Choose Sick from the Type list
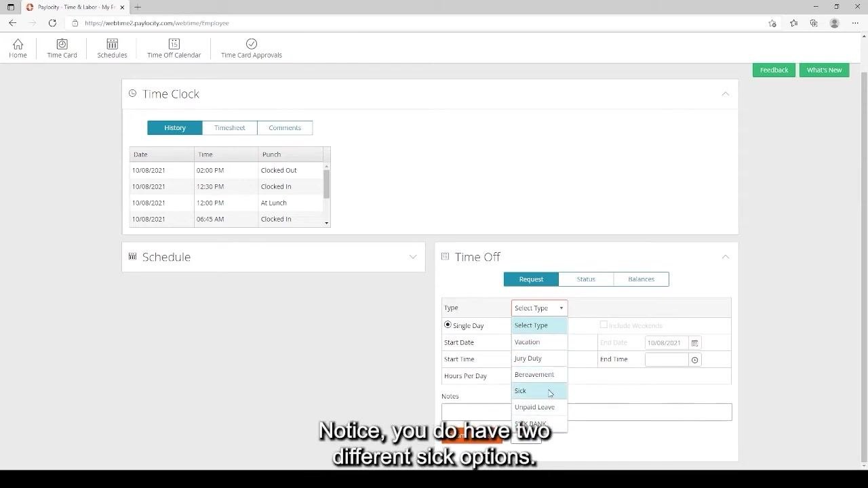The image size is (868, 488). [x=539, y=390]
